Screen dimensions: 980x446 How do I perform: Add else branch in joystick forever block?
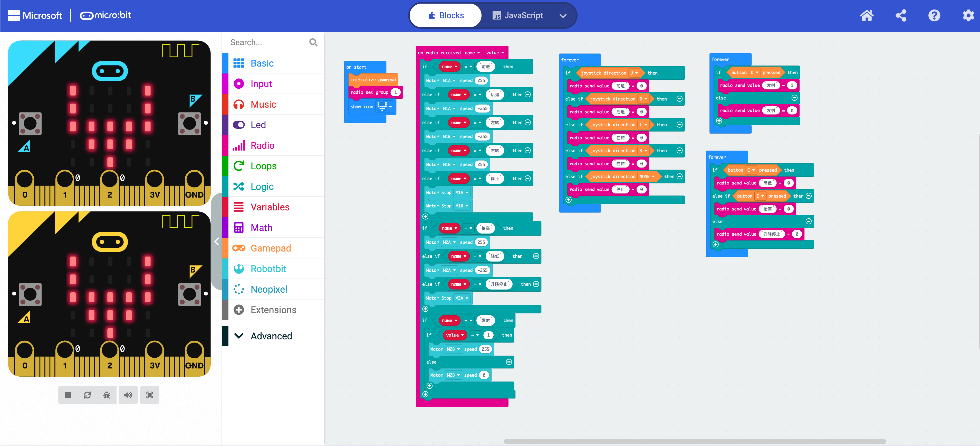568,200
